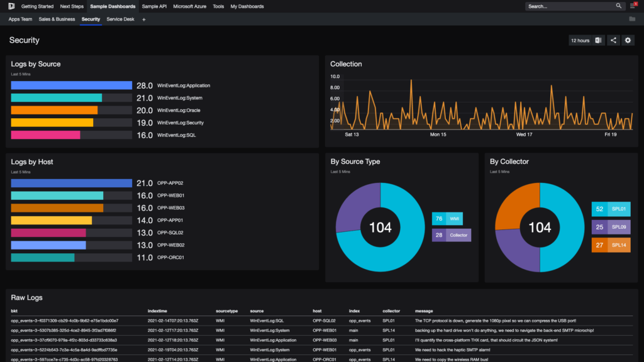This screenshot has width=644, height=362.
Task: Select the pink WinEventLog:SQL bar
Action: [45, 134]
